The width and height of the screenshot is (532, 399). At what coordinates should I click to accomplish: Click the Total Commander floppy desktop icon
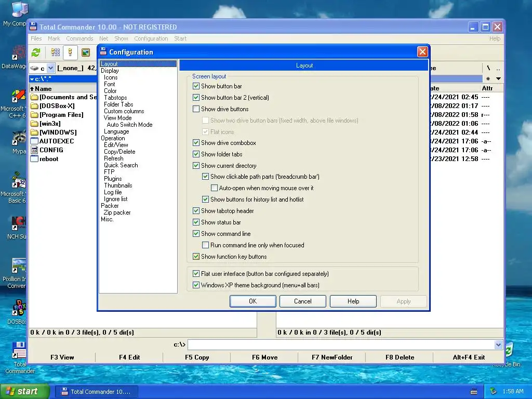click(x=19, y=350)
